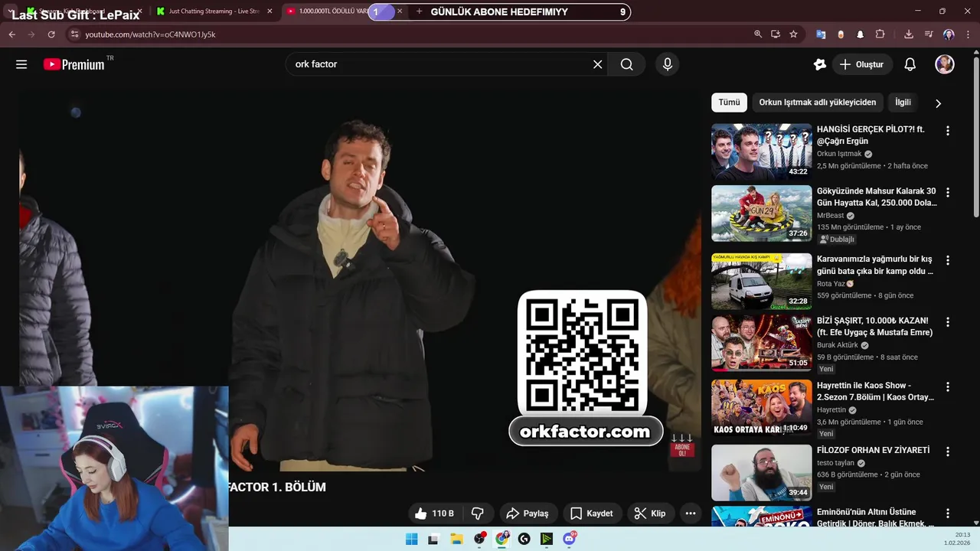980x551 pixels.
Task: Go back with browser back arrow
Action: [11, 34]
